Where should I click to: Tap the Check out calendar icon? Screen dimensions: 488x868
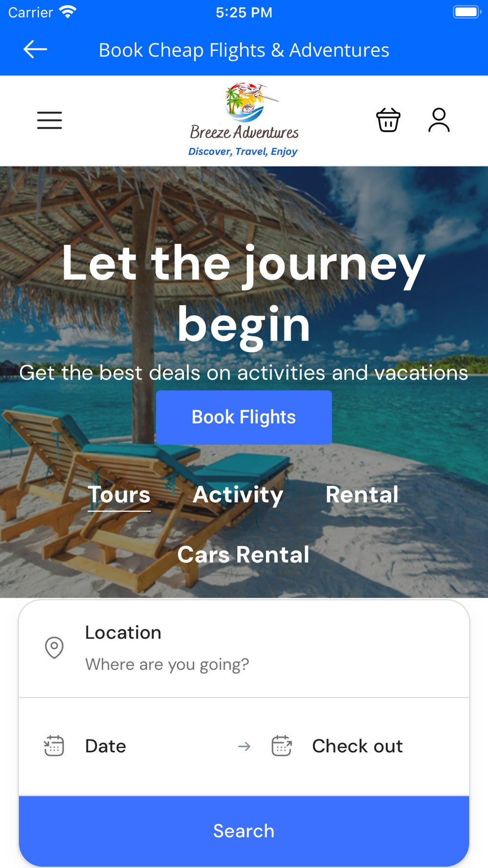click(x=282, y=746)
